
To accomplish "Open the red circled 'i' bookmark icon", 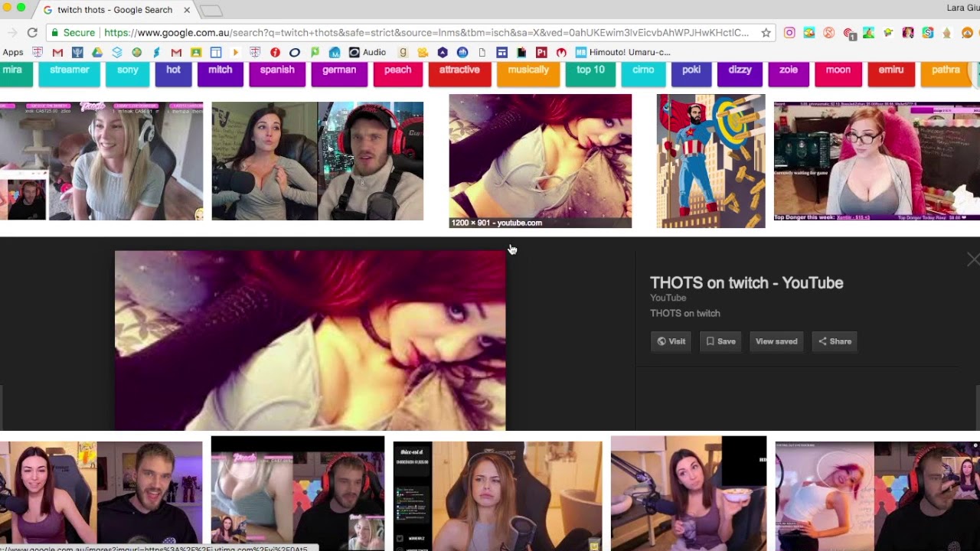I will (275, 52).
